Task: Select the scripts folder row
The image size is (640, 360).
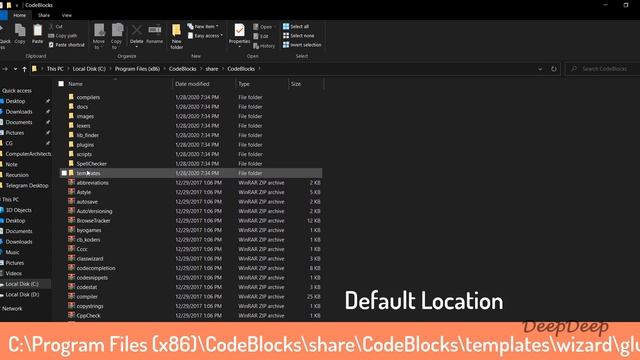Action: pos(191,154)
